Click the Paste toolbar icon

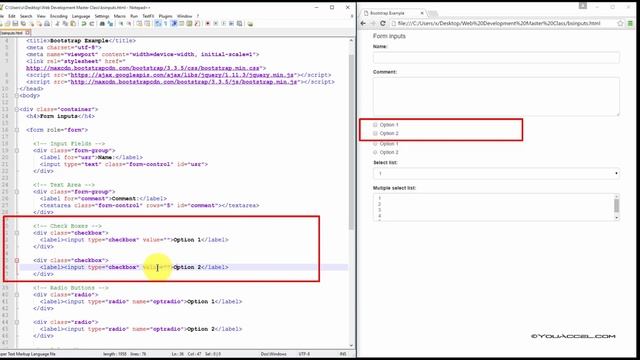[x=73, y=24]
